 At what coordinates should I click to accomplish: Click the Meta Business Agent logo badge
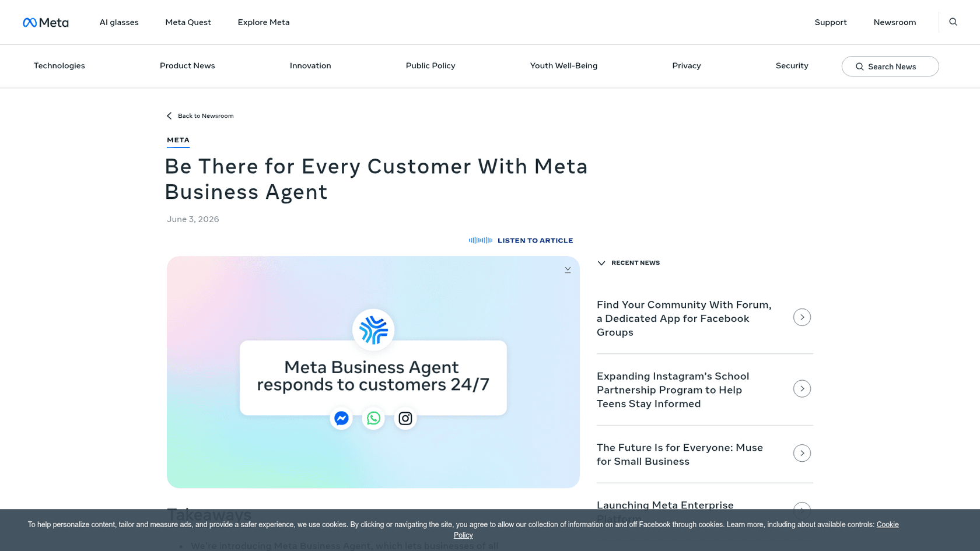[373, 330]
